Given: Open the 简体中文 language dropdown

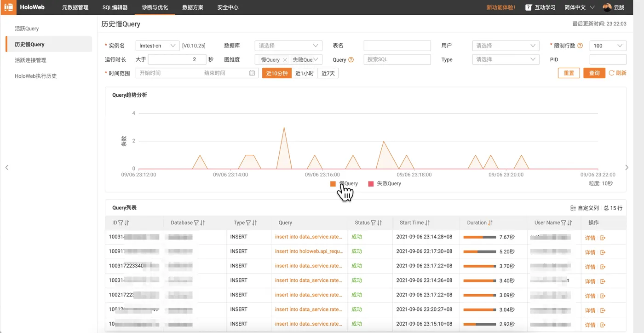Looking at the screenshot, I should [580, 7].
